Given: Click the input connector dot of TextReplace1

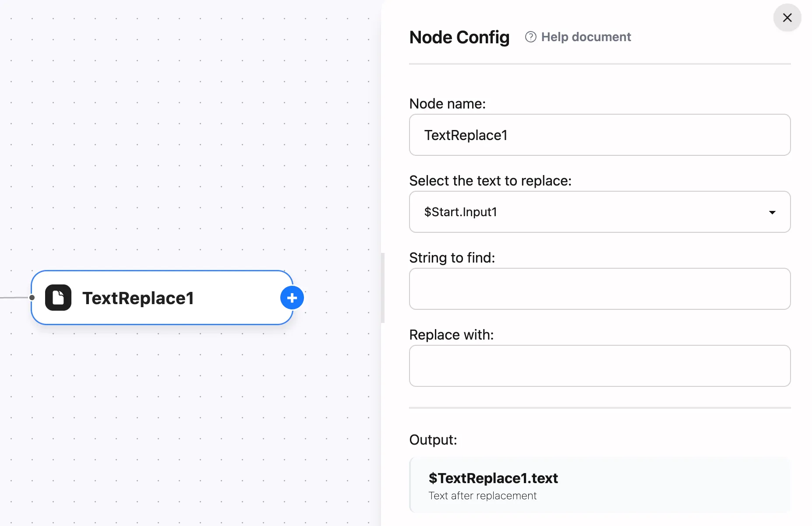Looking at the screenshot, I should 32,298.
